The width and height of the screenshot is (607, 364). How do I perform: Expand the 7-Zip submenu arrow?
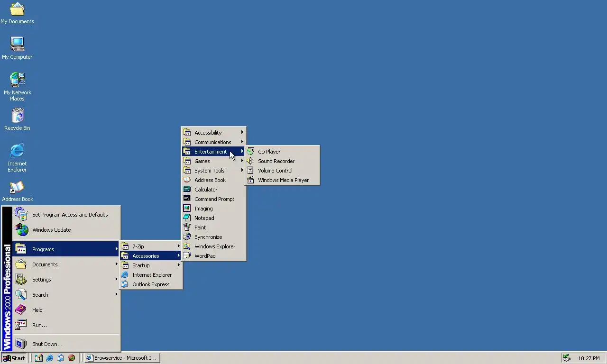click(179, 246)
